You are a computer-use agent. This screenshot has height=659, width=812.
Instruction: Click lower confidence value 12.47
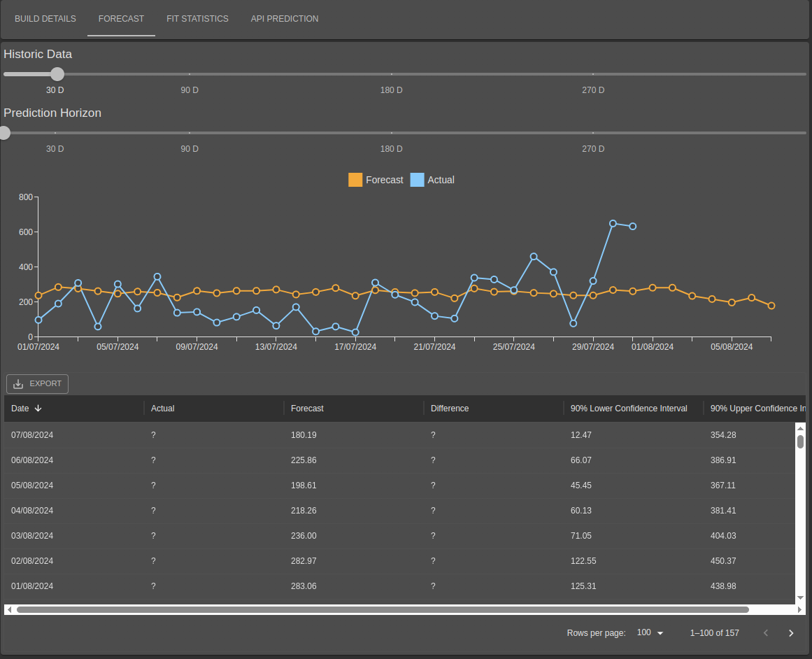[x=581, y=435]
